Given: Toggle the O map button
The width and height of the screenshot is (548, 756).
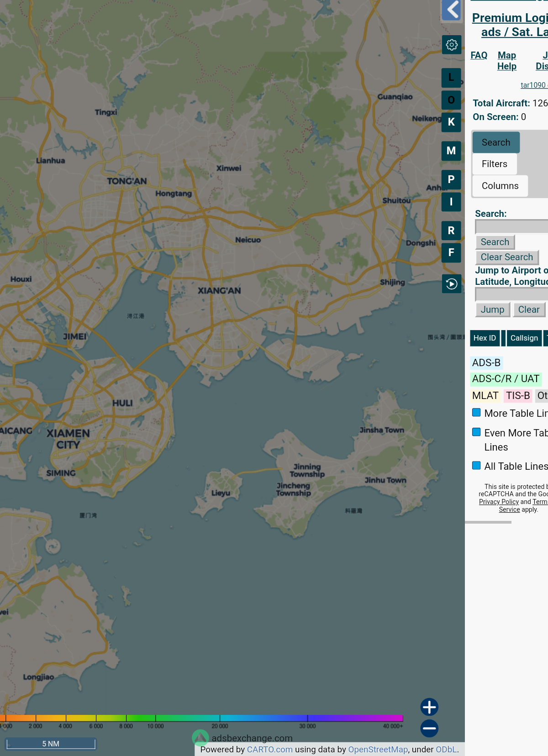Looking at the screenshot, I should 451,100.
